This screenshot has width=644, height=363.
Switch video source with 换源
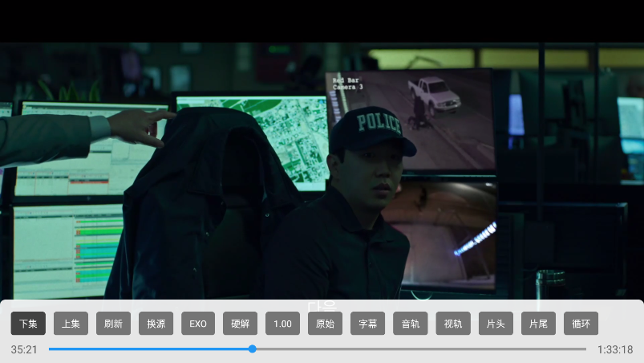(x=156, y=324)
